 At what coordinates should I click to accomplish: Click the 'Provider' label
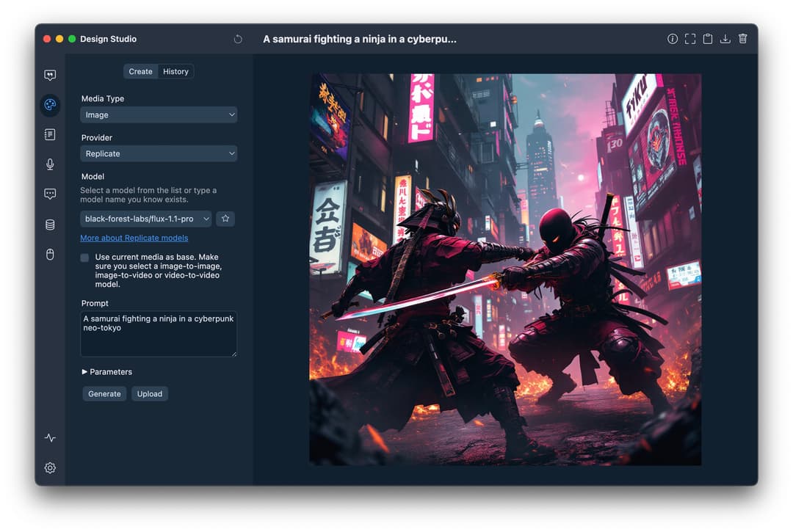coord(97,137)
